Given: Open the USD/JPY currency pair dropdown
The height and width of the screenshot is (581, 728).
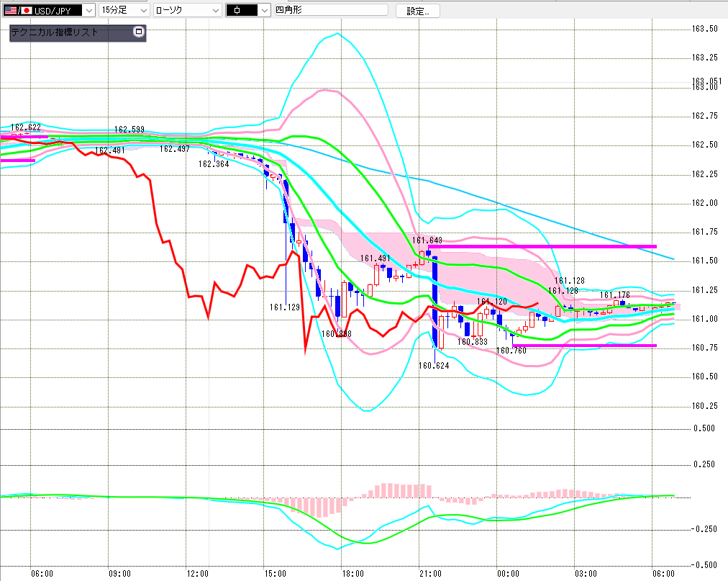Looking at the screenshot, I should click(x=49, y=10).
